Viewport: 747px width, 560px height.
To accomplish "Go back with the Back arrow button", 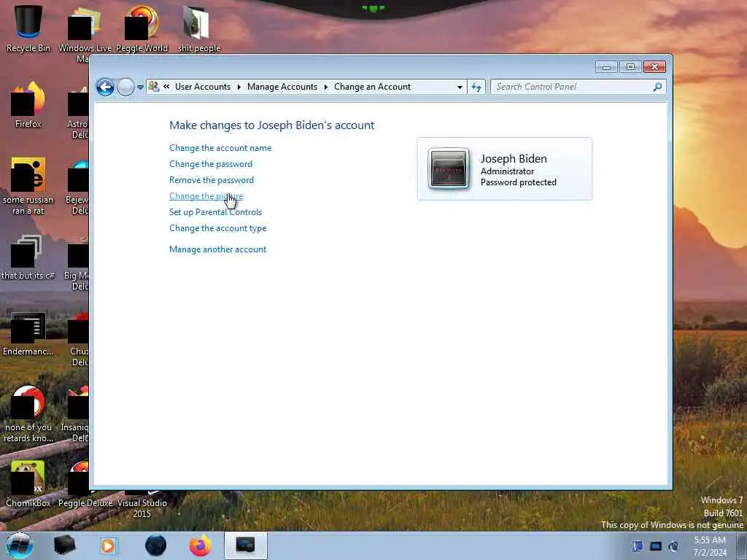I will tap(105, 87).
